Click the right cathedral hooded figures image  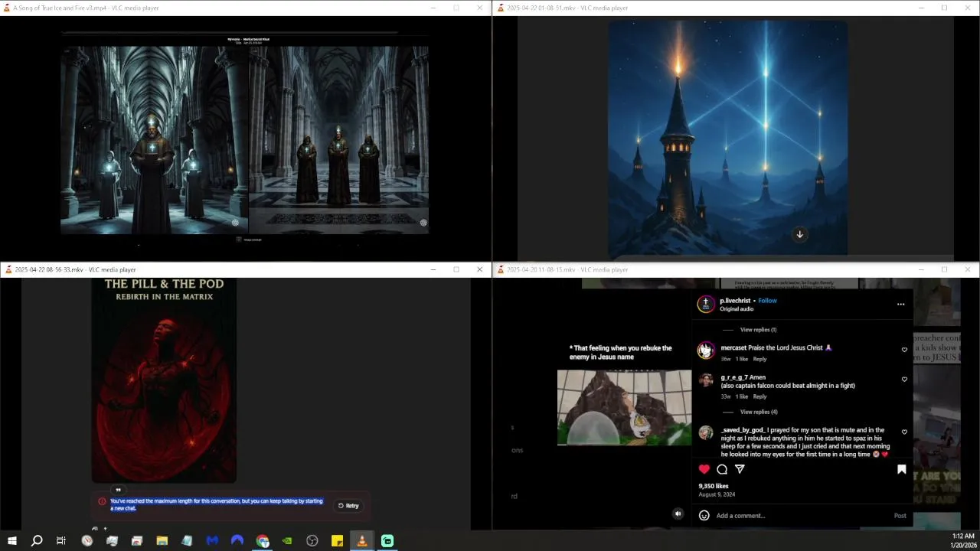[338, 139]
